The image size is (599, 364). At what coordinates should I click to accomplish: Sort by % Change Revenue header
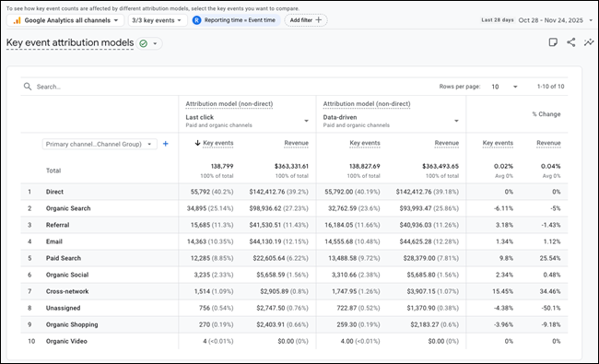(x=548, y=143)
